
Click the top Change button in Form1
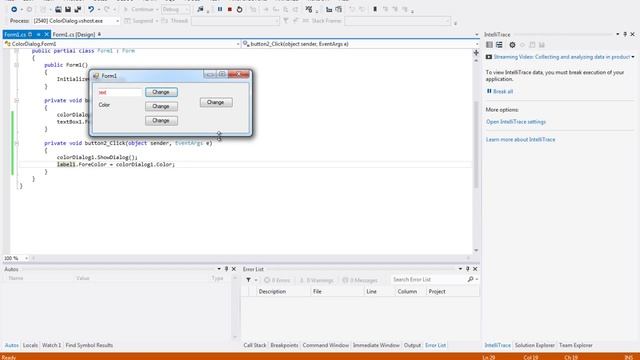(x=161, y=92)
